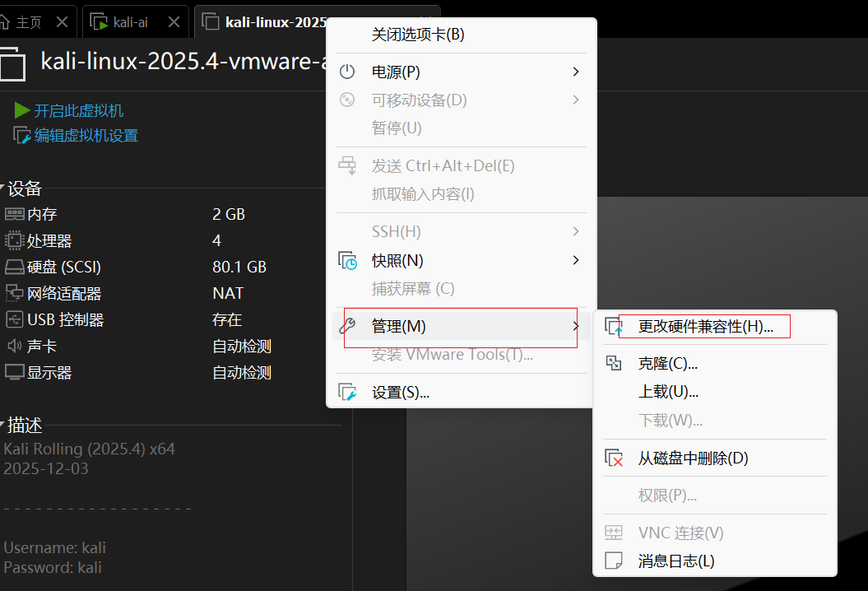Click the 声卡 label

click(42, 347)
